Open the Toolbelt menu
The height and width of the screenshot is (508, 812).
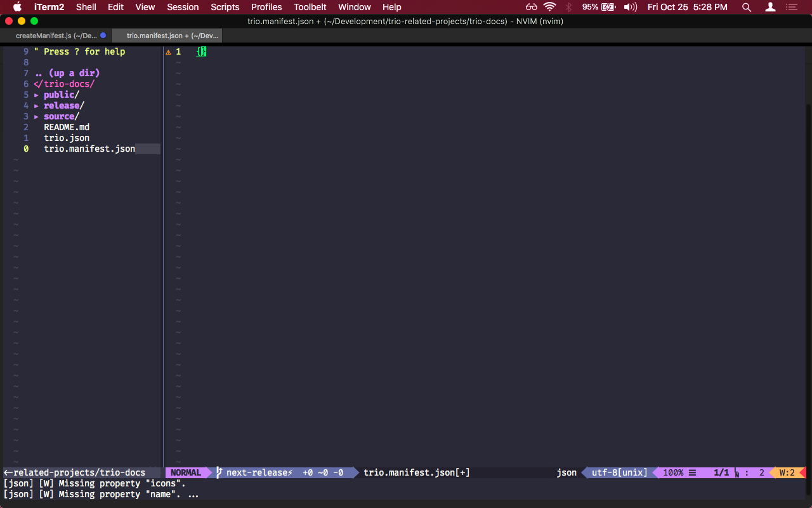tap(310, 7)
